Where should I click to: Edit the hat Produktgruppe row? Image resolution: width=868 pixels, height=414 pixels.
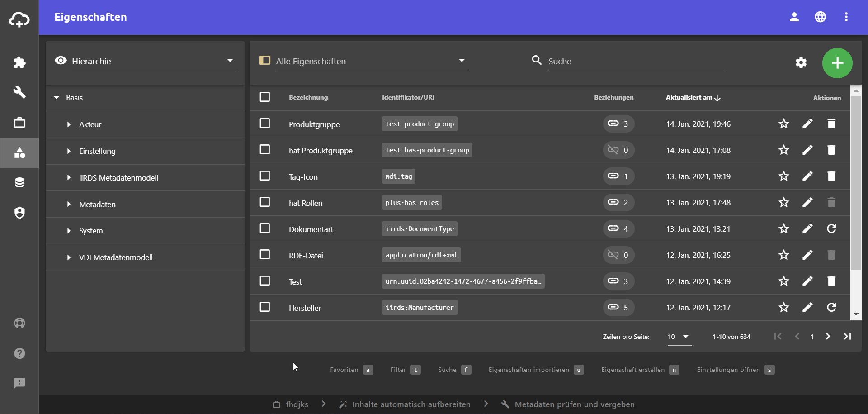click(807, 150)
